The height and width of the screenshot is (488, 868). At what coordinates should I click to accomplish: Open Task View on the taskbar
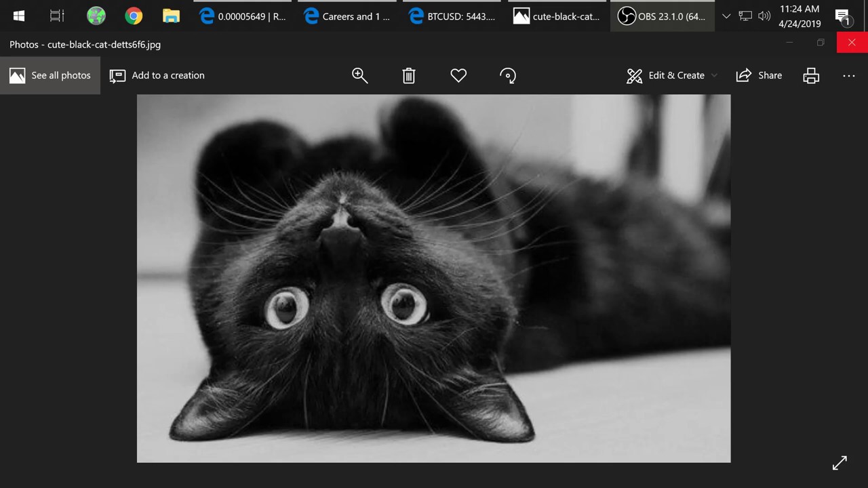[x=57, y=16]
